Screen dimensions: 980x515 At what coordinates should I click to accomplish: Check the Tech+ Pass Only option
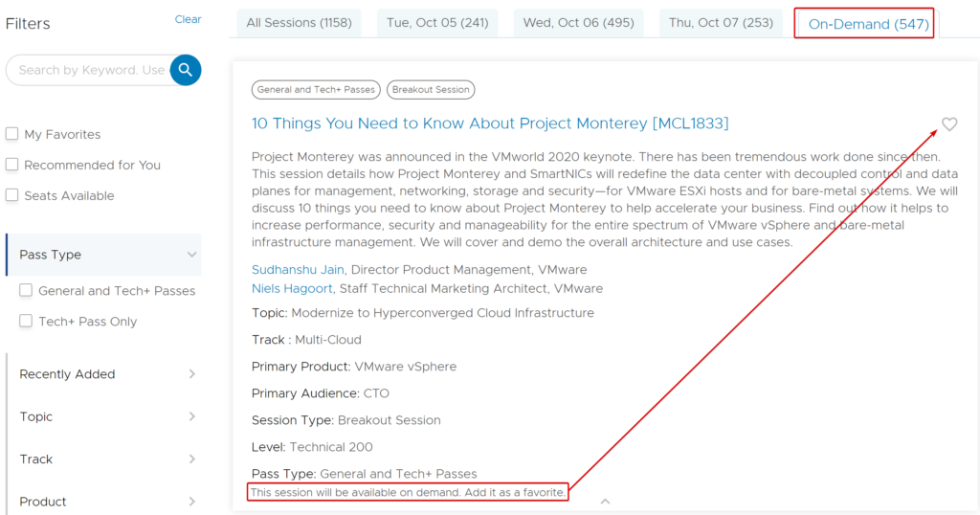coord(26,321)
